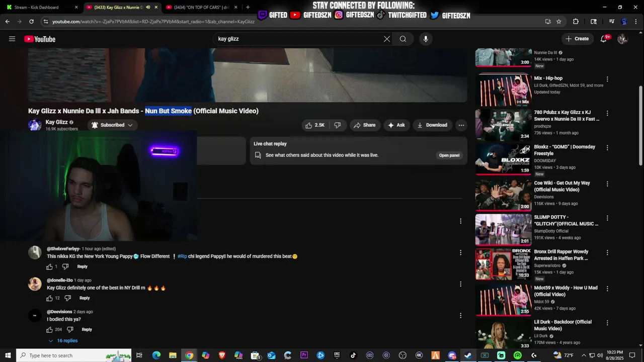Open the Kay Glizz channel avatar

(x=35, y=125)
